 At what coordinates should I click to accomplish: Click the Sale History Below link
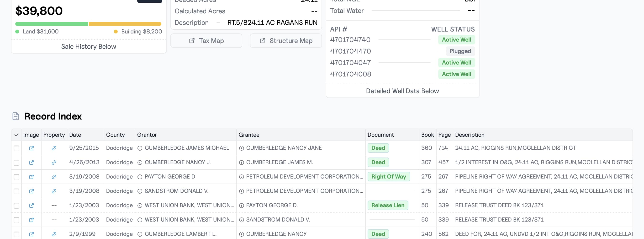click(x=89, y=47)
